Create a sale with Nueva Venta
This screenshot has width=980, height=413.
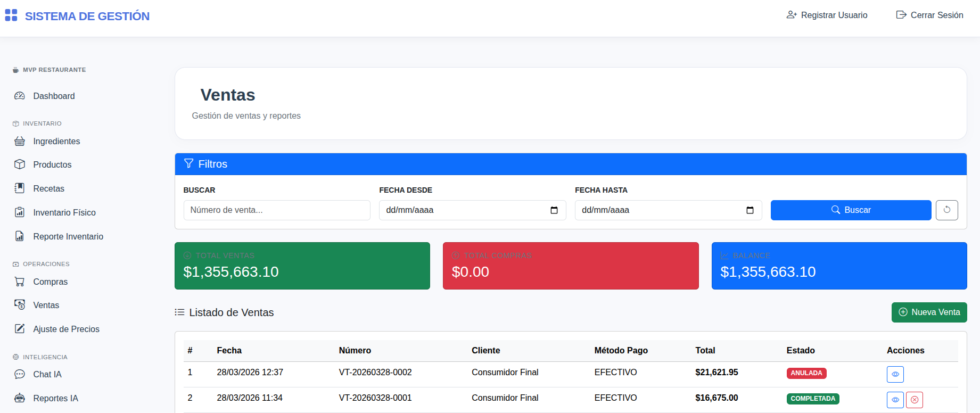929,312
